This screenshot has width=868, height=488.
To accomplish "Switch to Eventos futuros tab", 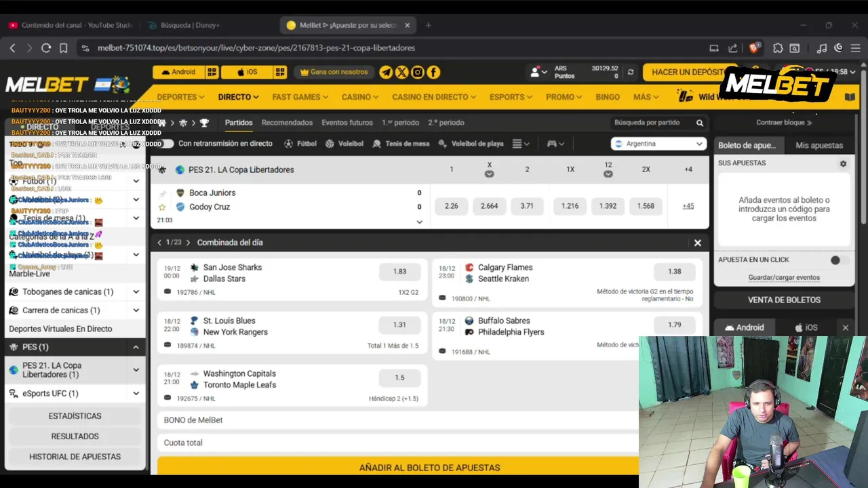I will click(347, 123).
